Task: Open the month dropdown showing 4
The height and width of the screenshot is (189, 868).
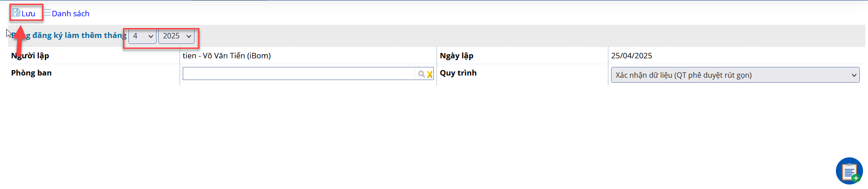Action: (x=142, y=36)
